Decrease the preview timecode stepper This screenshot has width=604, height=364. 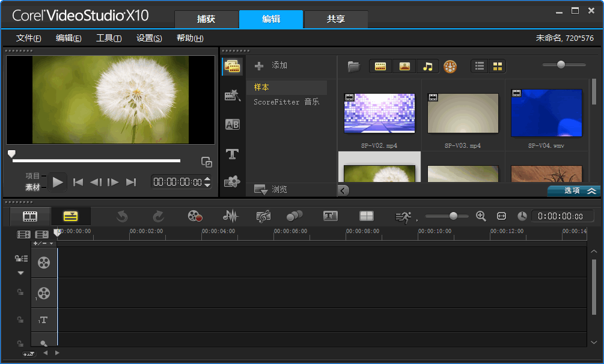pyautogui.click(x=207, y=185)
